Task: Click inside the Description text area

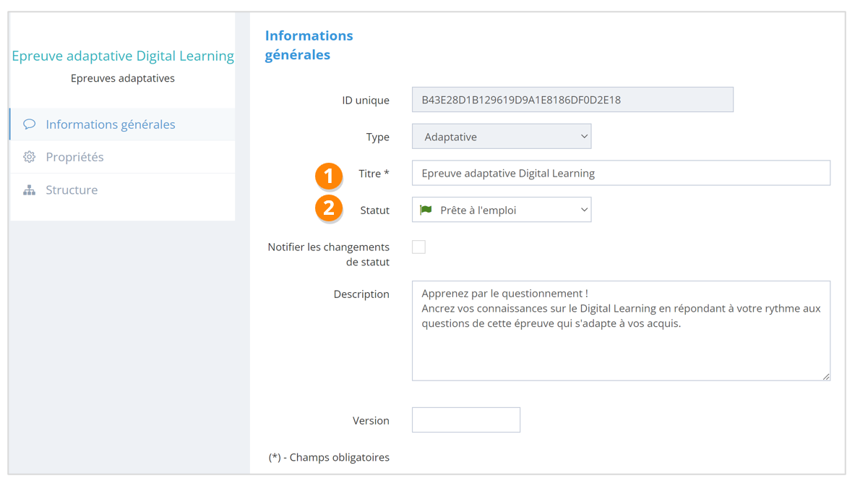Action: [x=620, y=347]
